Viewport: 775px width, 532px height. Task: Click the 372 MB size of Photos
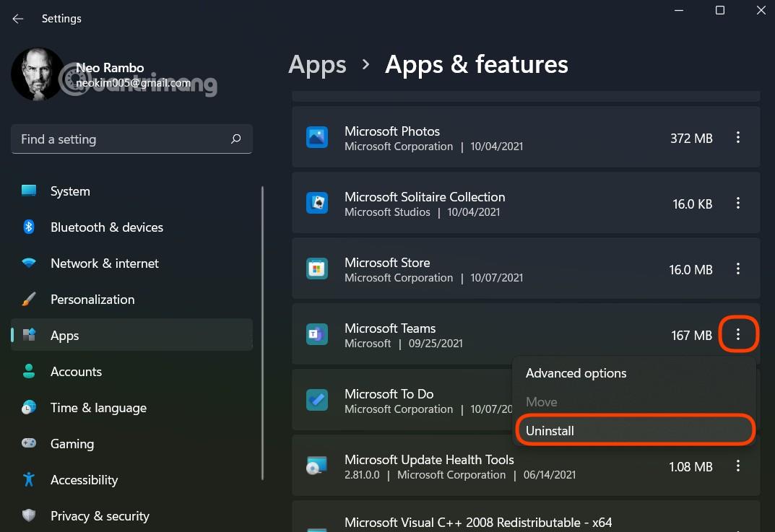tap(691, 139)
